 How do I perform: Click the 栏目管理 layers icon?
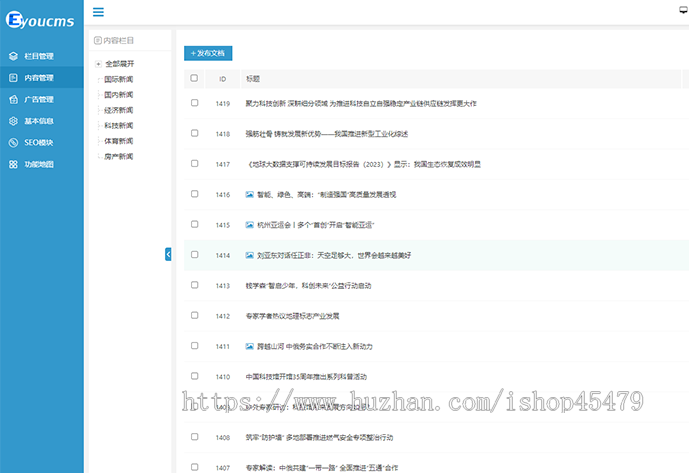pos(13,56)
